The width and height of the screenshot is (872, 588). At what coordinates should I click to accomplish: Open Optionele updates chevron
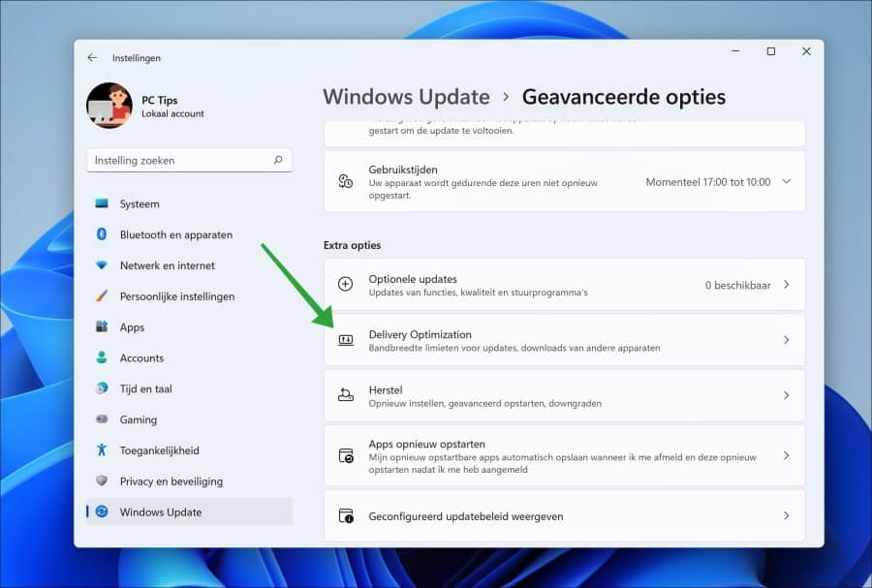click(787, 285)
